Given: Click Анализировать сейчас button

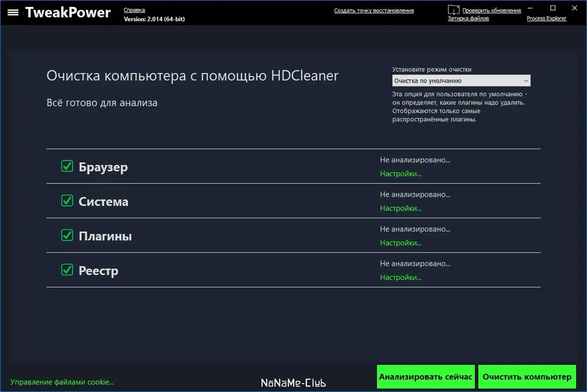Looking at the screenshot, I should tap(426, 377).
